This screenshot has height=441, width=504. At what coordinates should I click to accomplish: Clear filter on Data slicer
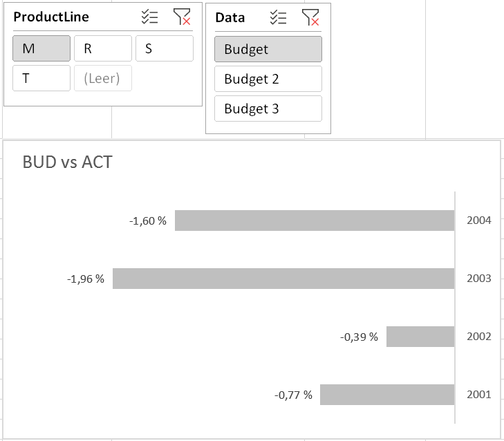point(310,17)
